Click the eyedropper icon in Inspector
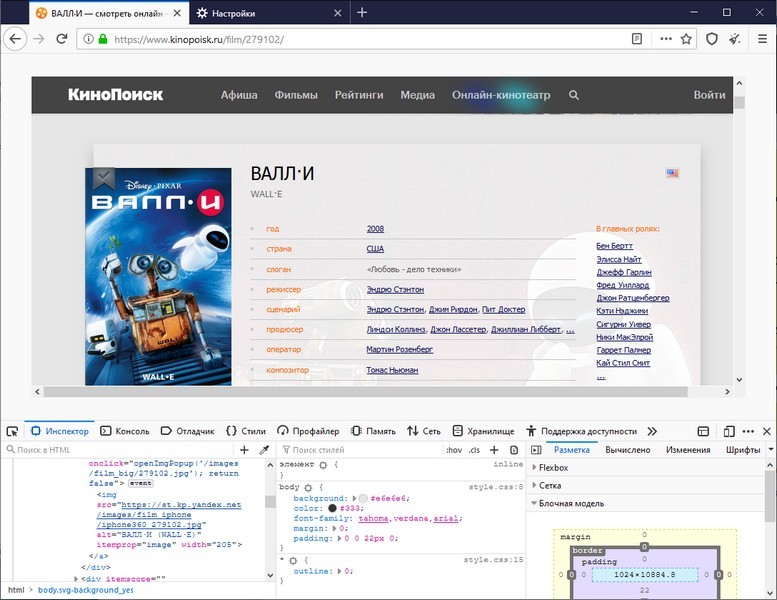The height and width of the screenshot is (600, 777). tap(264, 450)
